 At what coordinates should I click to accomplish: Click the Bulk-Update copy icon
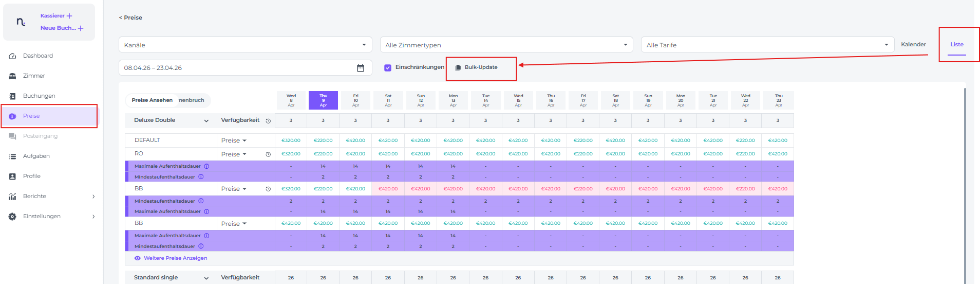pyautogui.click(x=458, y=67)
